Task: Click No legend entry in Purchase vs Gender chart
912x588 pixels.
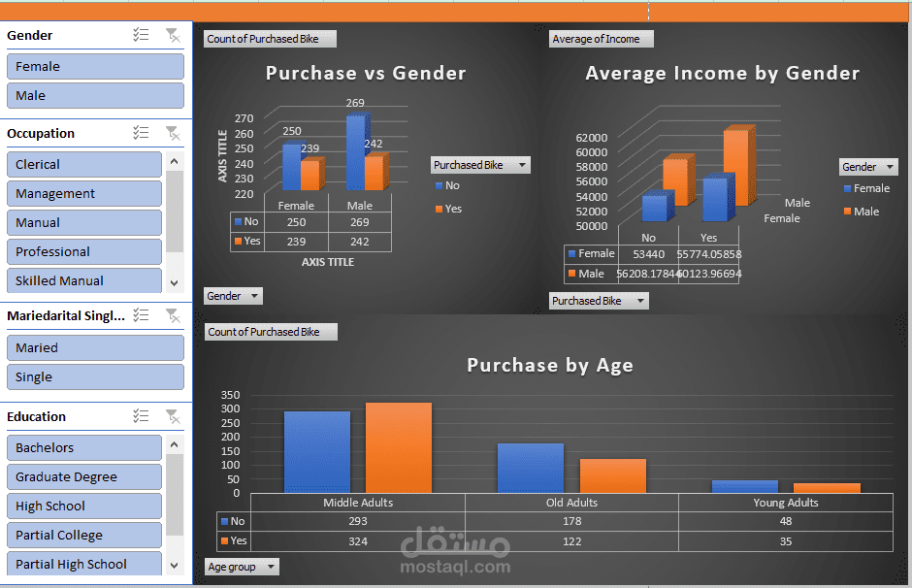Action: click(447, 185)
